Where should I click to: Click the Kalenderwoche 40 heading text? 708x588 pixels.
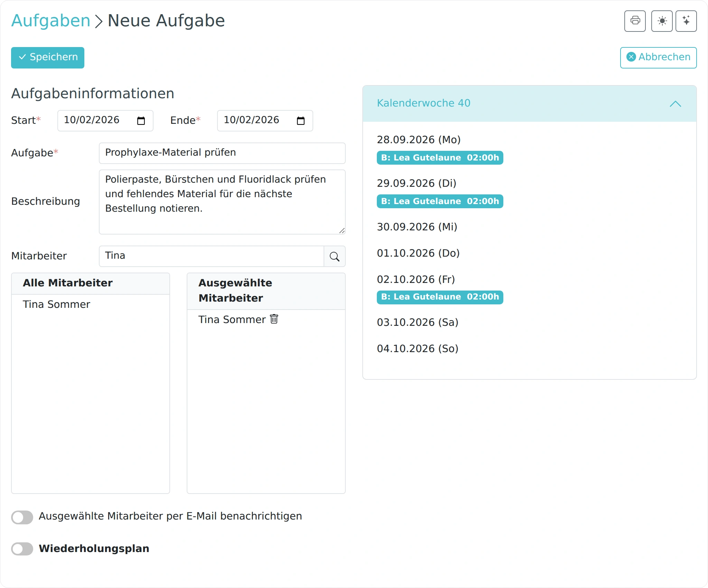coord(423,103)
